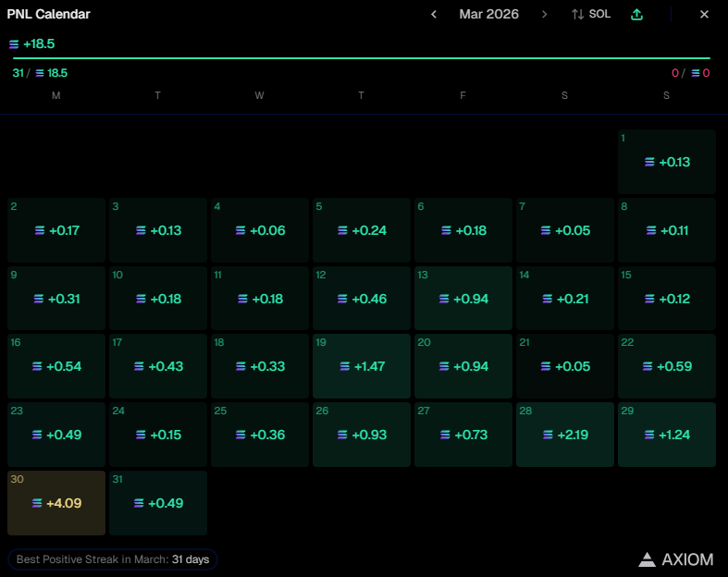Advance to next month with right chevron
This screenshot has height=577, width=728.
[544, 15]
